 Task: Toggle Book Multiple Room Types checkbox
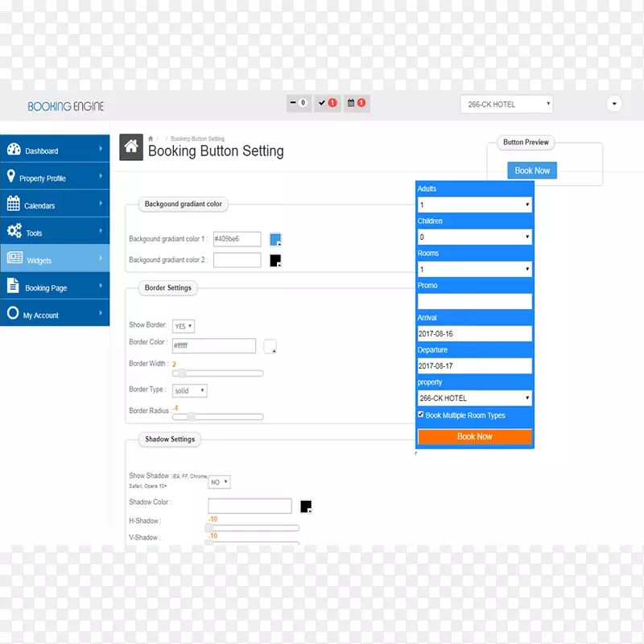click(420, 415)
